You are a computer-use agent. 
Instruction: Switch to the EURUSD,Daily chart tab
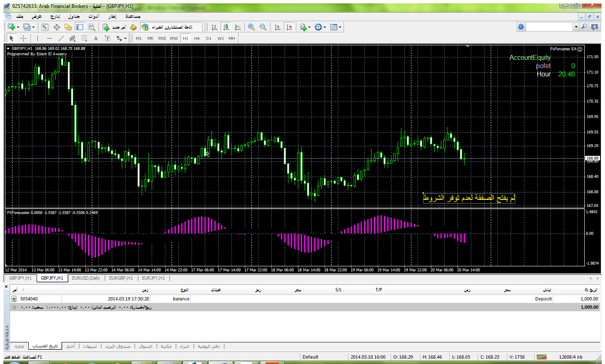[86, 278]
